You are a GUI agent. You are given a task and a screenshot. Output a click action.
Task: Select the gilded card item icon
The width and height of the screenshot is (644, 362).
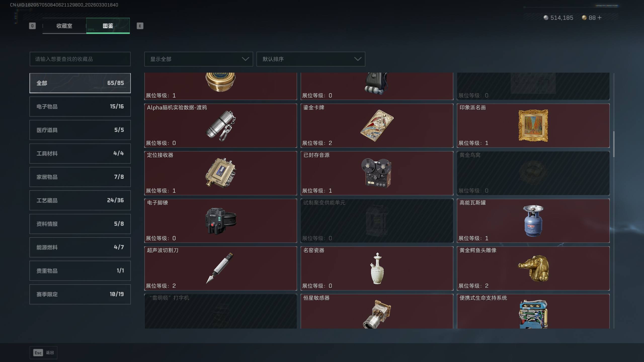tap(377, 126)
